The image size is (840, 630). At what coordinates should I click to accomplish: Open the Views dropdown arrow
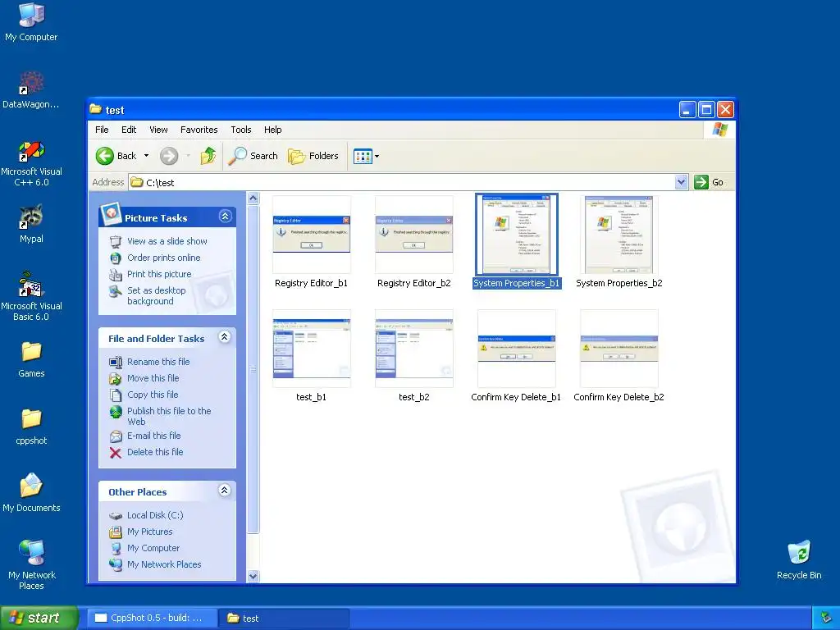[377, 157]
